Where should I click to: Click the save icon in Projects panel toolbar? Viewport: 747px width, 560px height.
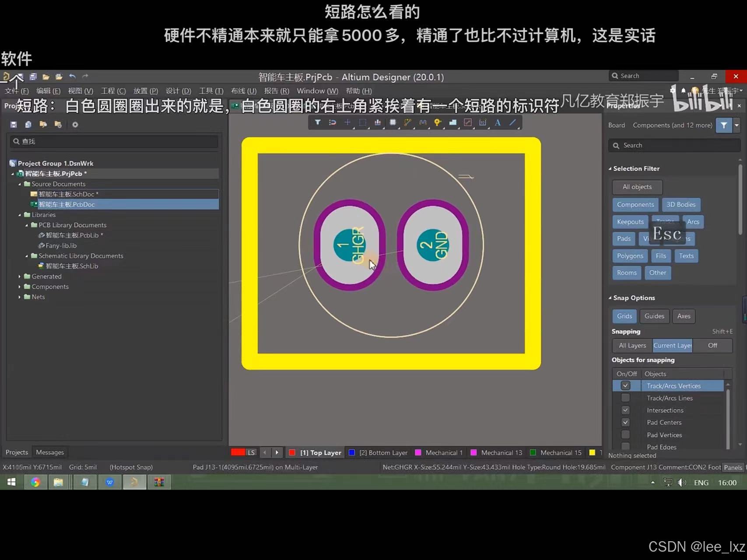click(x=14, y=125)
